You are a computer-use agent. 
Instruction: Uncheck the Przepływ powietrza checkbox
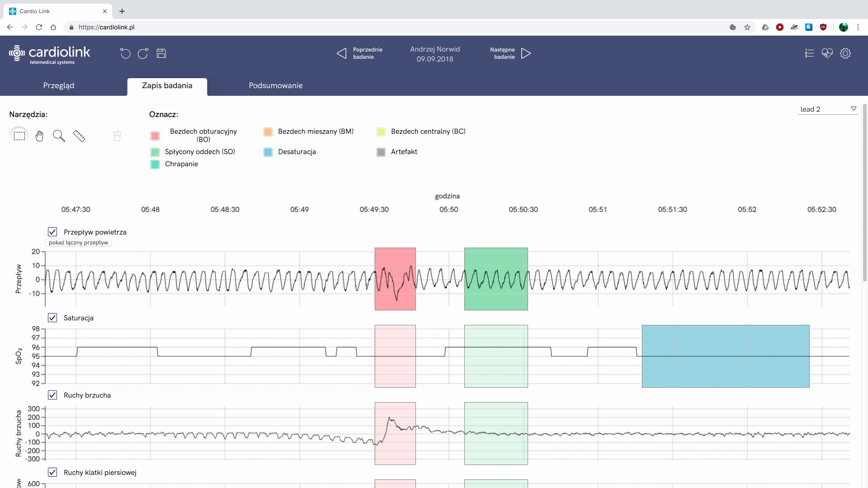52,232
